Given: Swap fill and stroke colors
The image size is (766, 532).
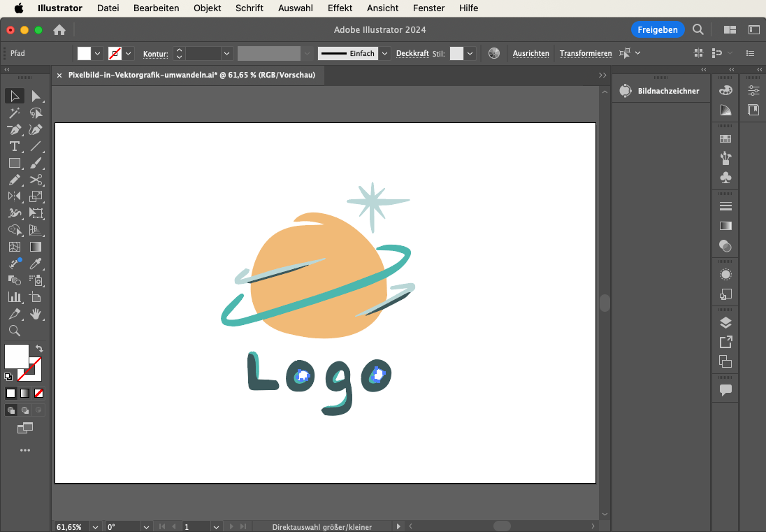Looking at the screenshot, I should tap(40, 348).
